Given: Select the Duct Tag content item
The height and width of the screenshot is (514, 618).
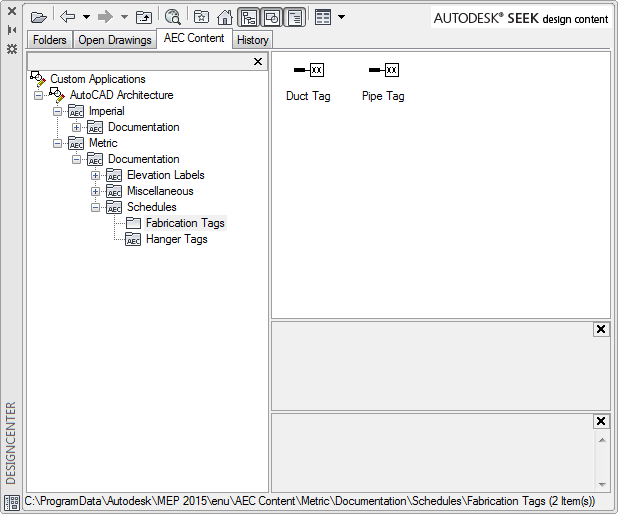Looking at the screenshot, I should point(308,82).
